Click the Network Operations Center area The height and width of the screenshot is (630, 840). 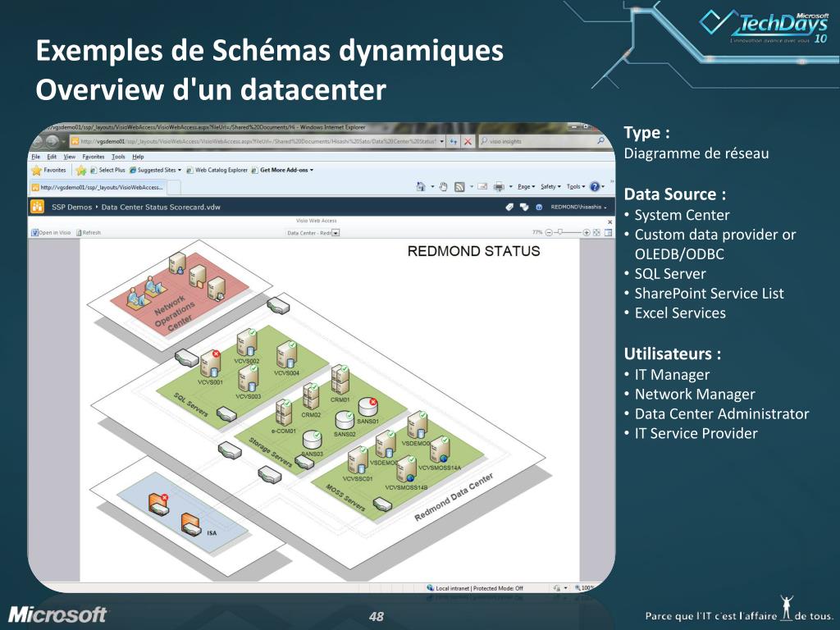tap(180, 294)
